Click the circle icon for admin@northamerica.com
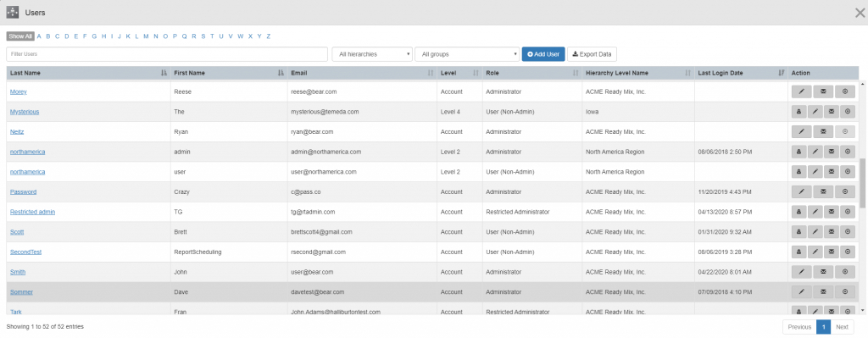Image resolution: width=868 pixels, height=338 pixels. click(848, 152)
